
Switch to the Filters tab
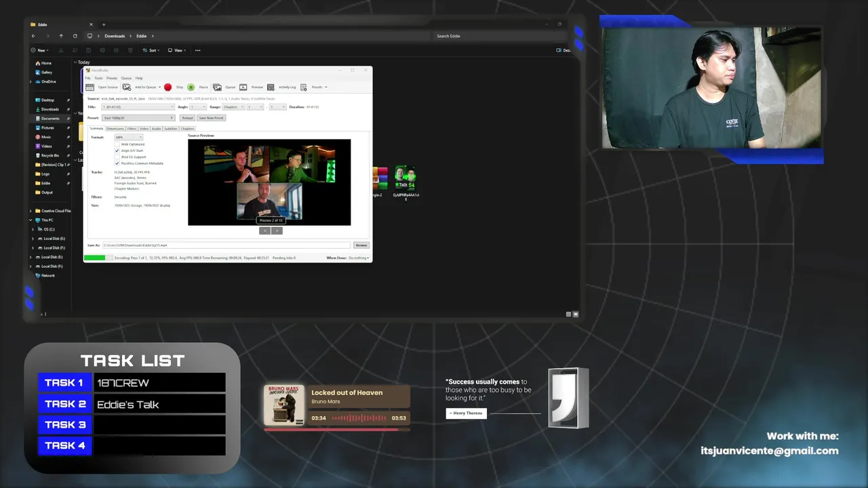click(132, 129)
